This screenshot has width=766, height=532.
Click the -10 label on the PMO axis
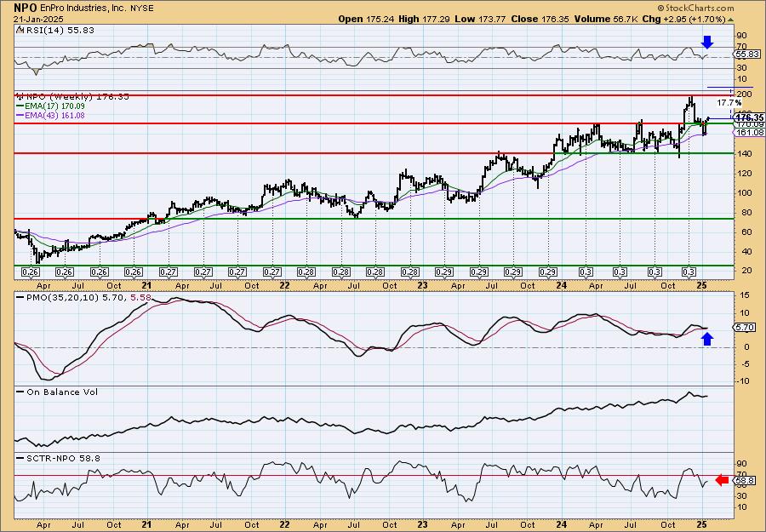click(742, 380)
